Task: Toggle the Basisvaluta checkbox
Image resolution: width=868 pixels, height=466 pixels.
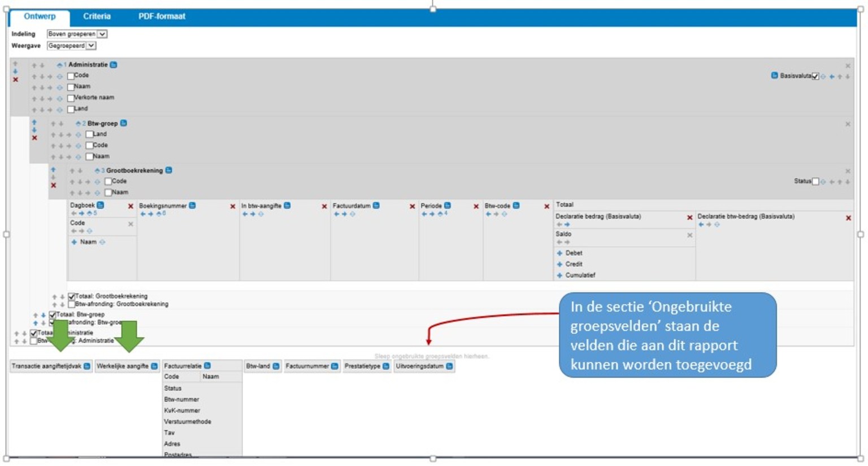Action: [x=815, y=76]
